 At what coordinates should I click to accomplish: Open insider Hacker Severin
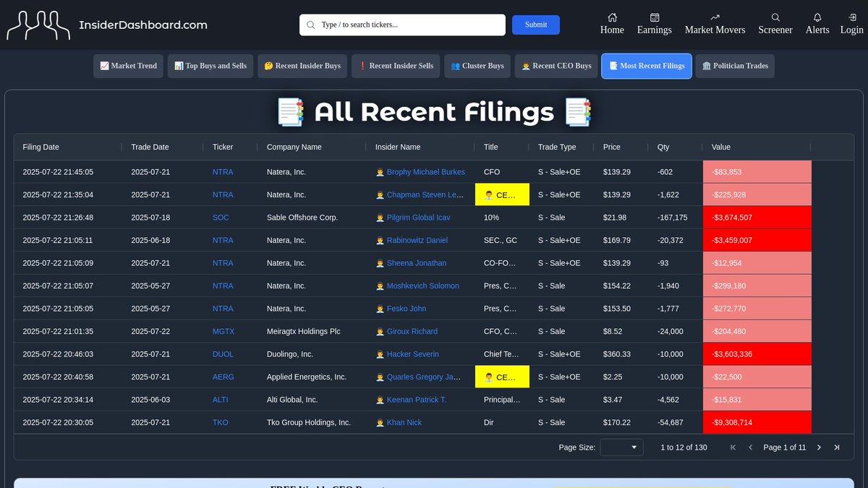pyautogui.click(x=413, y=354)
